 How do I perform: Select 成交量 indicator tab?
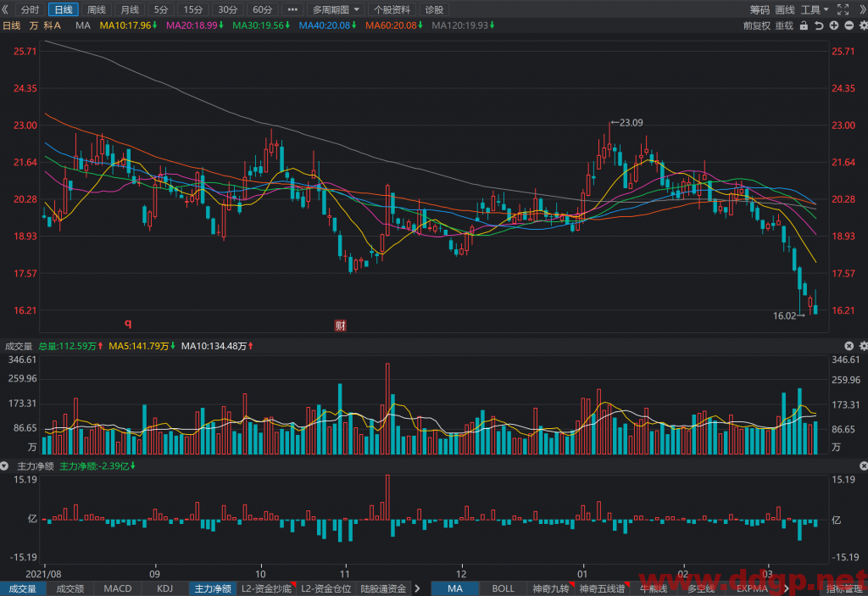pos(23,588)
